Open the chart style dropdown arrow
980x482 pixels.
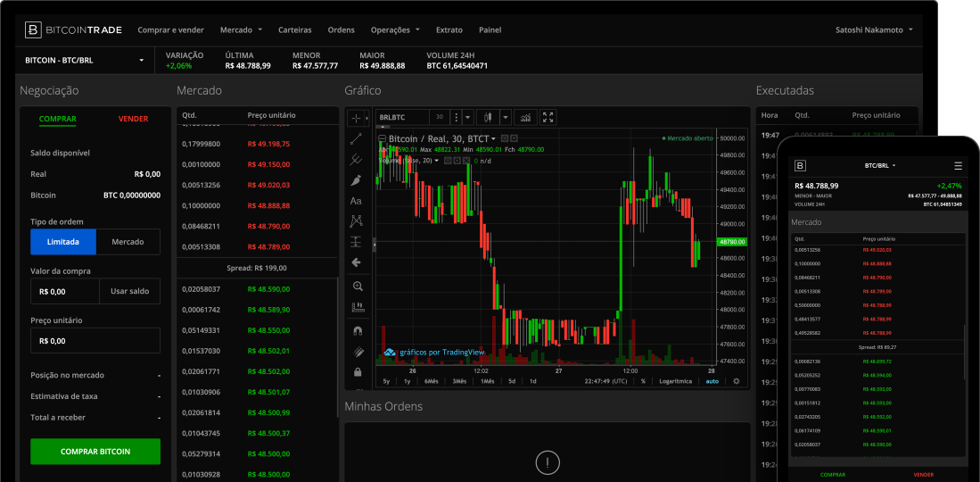(x=505, y=117)
